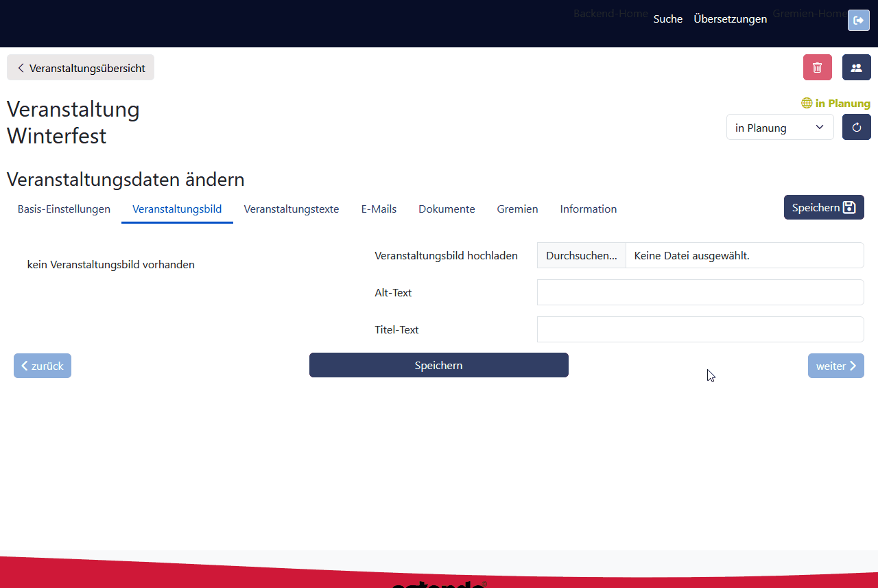
Task: Click the top-right Speichern button with disk icon
Action: [x=823, y=207]
